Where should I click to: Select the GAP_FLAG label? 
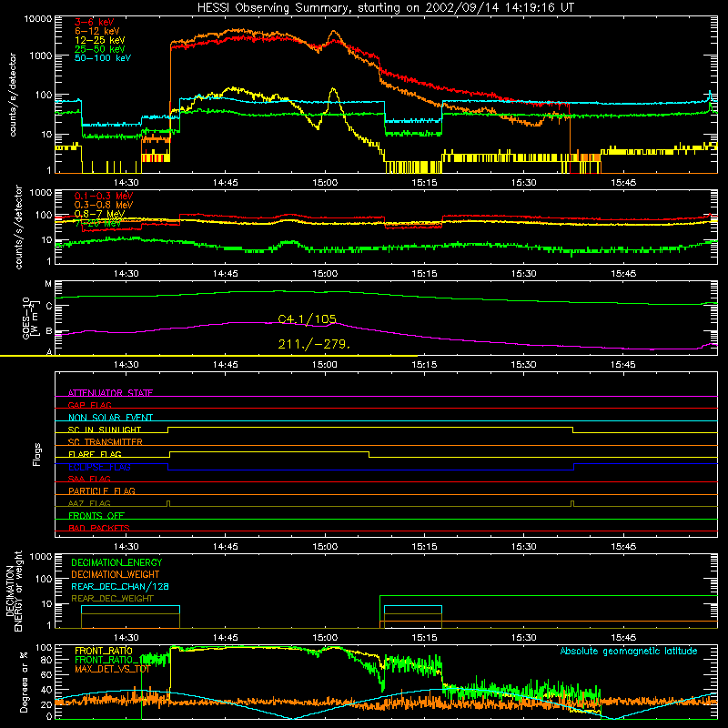point(89,405)
